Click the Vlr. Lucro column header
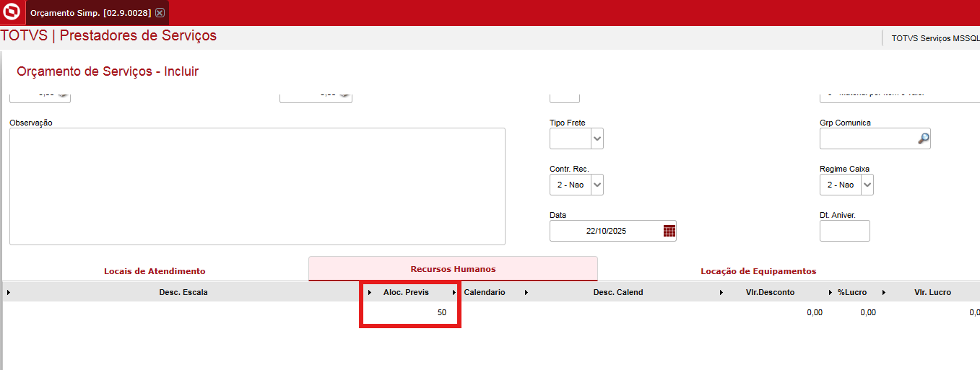Image resolution: width=980 pixels, height=370 pixels. click(x=932, y=292)
